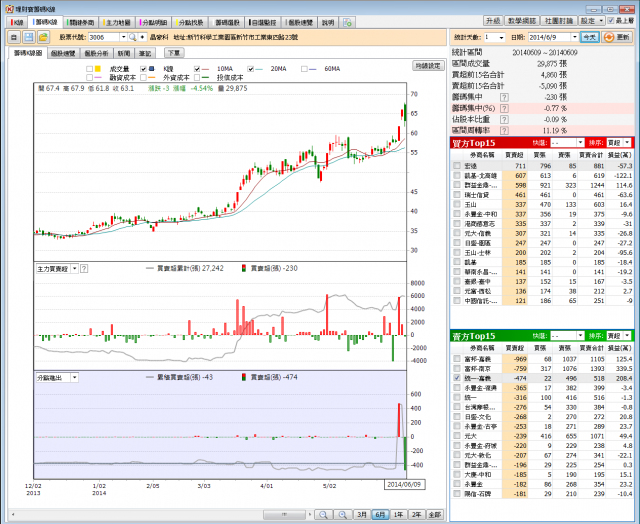This screenshot has width=640, height=524.
Task: Click the add-tab icon after 說明 tab
Action: [x=347, y=22]
